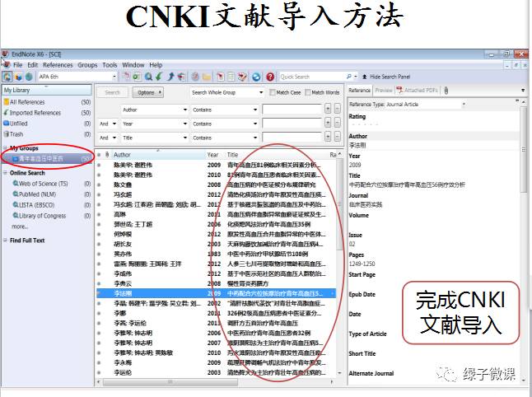The height and width of the screenshot is (397, 532).
Task: Sort reference list by Year column header
Action: point(212,155)
